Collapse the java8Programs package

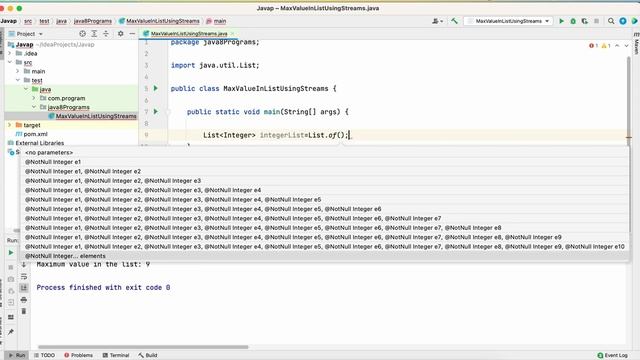(x=34, y=107)
